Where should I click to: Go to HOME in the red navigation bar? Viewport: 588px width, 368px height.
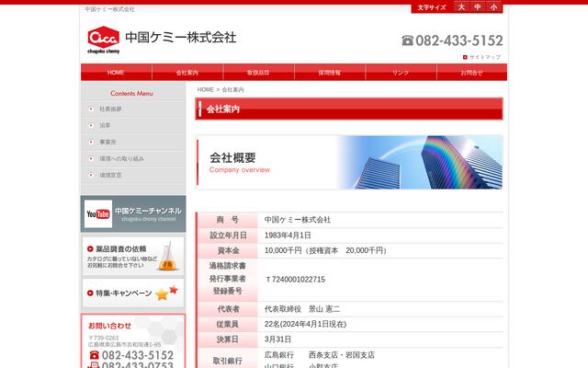point(116,72)
